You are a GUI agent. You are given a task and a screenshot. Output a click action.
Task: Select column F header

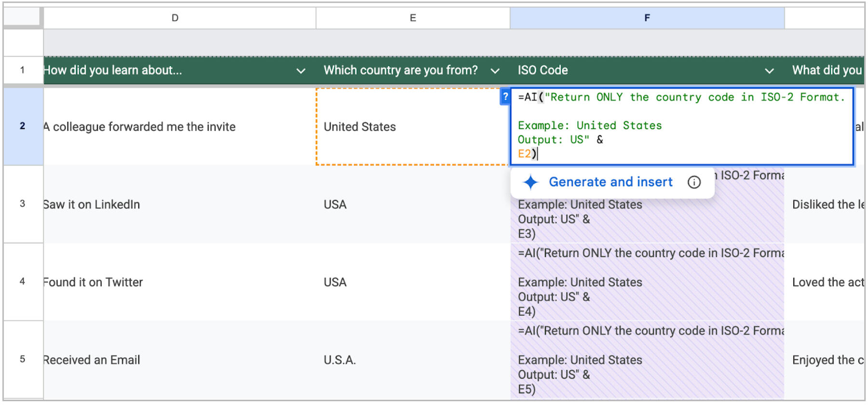(647, 18)
